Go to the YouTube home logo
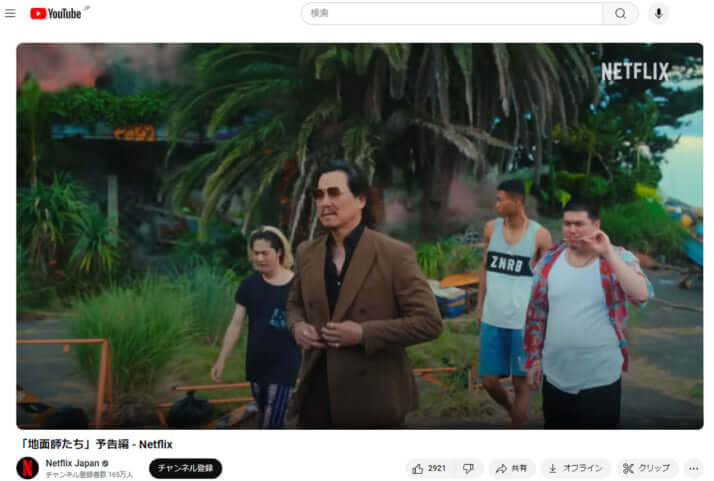The image size is (714, 481). coord(56,13)
